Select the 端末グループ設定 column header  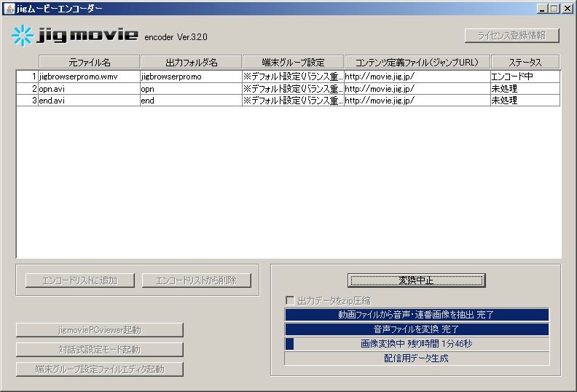click(293, 62)
